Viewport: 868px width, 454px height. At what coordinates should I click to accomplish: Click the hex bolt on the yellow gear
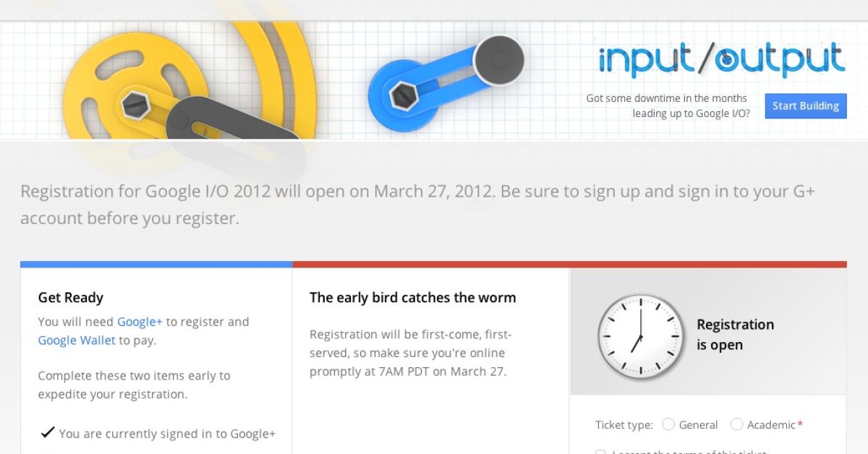click(135, 106)
